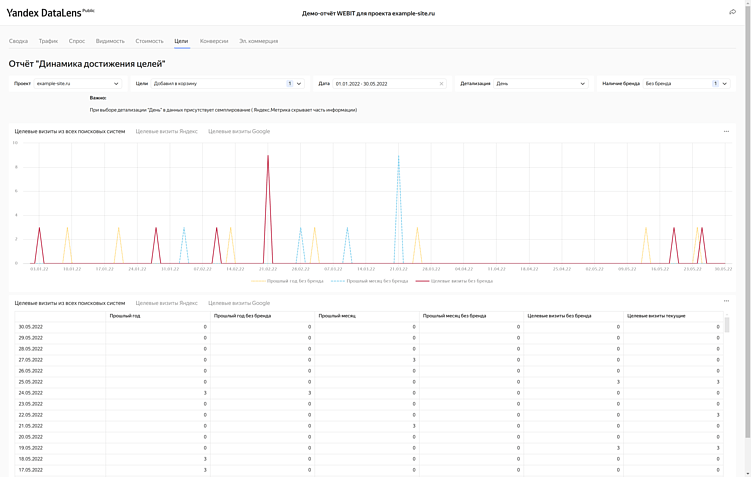Click 'Целевые визиты текущие' column header
Viewport: 751px width, 477px height.
(x=656, y=315)
